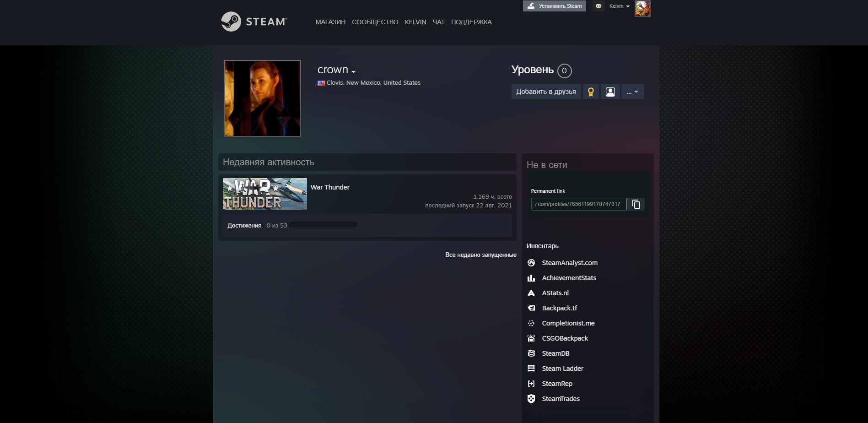
Task: Click the award badge icon button
Action: (x=591, y=92)
